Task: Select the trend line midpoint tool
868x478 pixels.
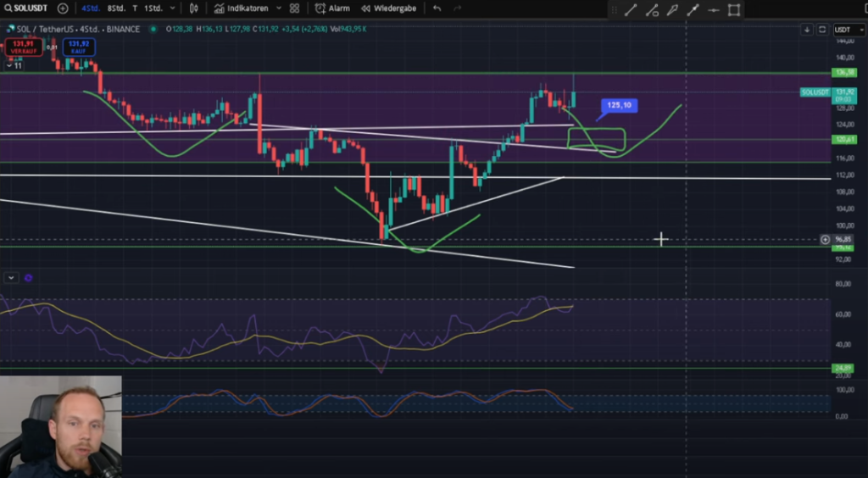Action: tap(693, 10)
